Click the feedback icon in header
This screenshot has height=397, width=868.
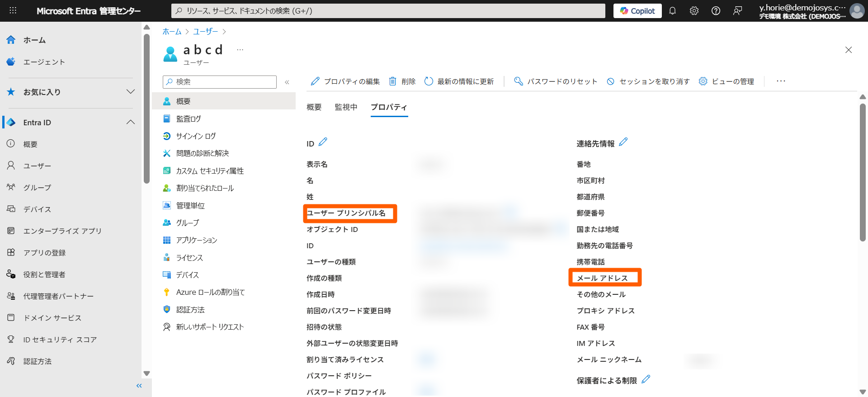point(737,11)
